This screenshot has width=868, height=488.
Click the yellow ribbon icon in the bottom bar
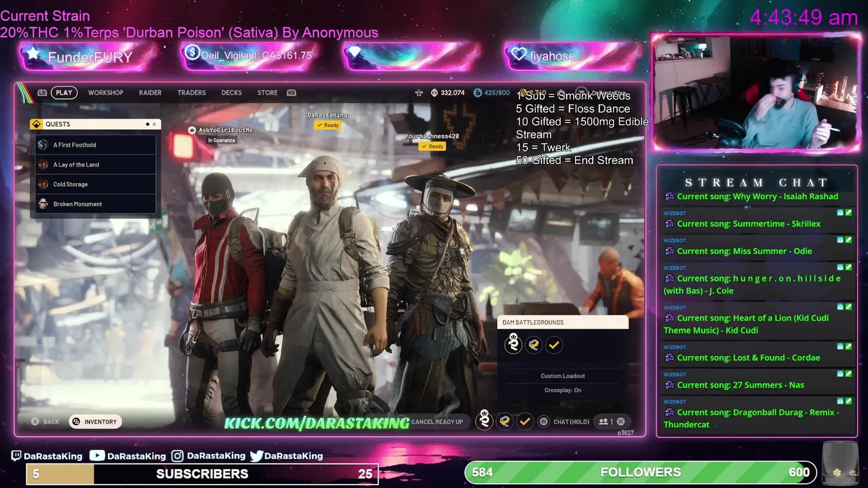coord(505,422)
